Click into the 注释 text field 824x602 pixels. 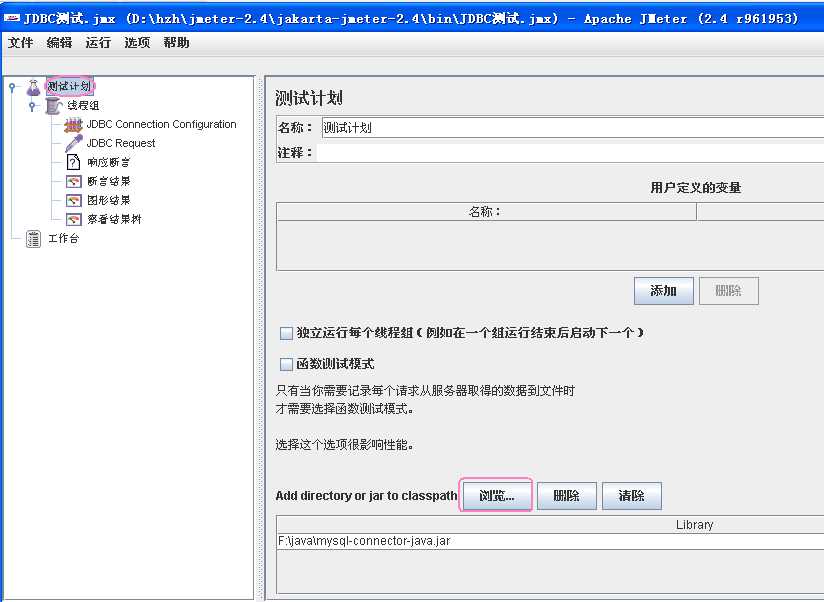[572, 153]
